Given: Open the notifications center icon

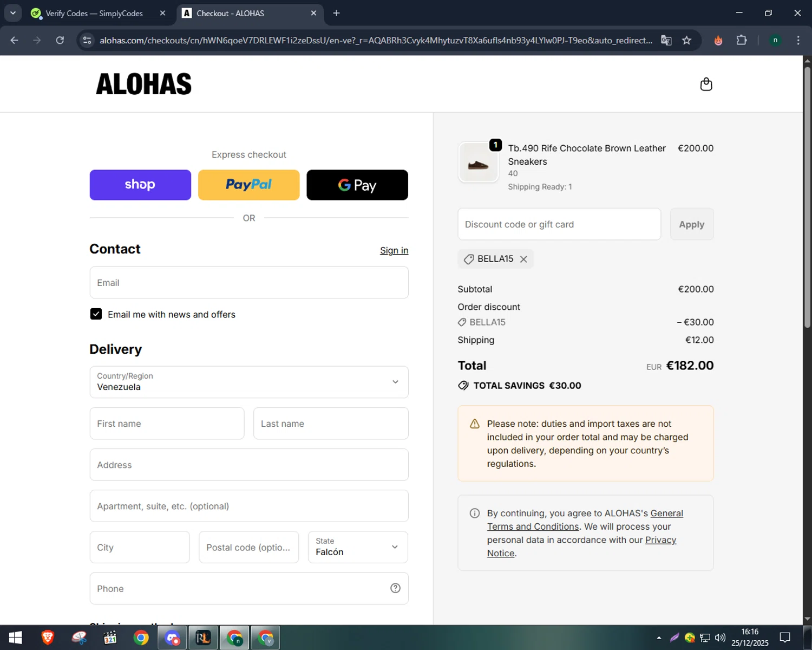Looking at the screenshot, I should coord(785,638).
